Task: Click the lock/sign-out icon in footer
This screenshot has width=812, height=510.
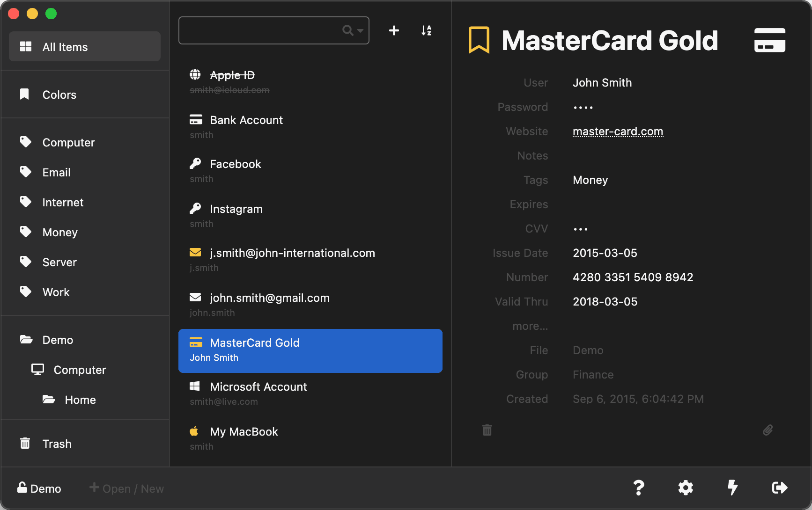Action: click(779, 488)
